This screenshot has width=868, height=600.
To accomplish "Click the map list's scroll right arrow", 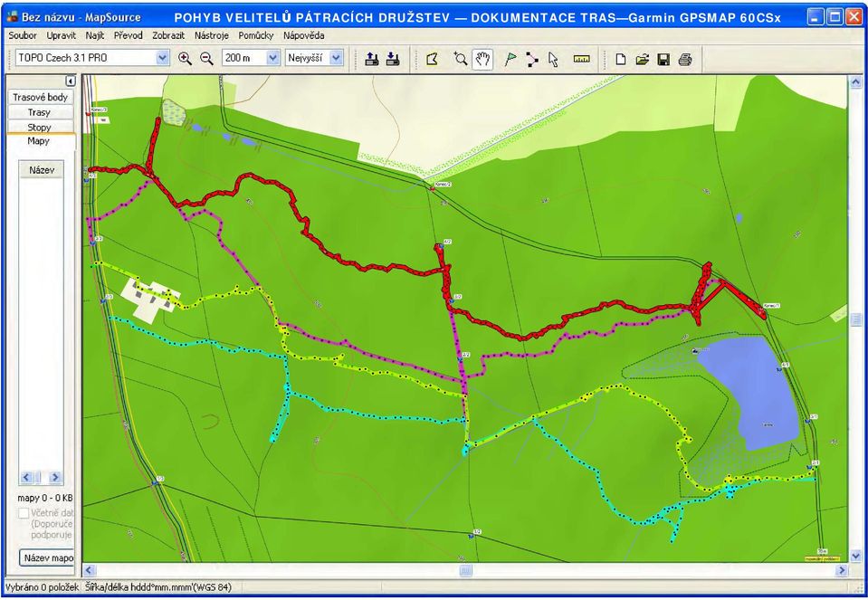I will tap(55, 477).
